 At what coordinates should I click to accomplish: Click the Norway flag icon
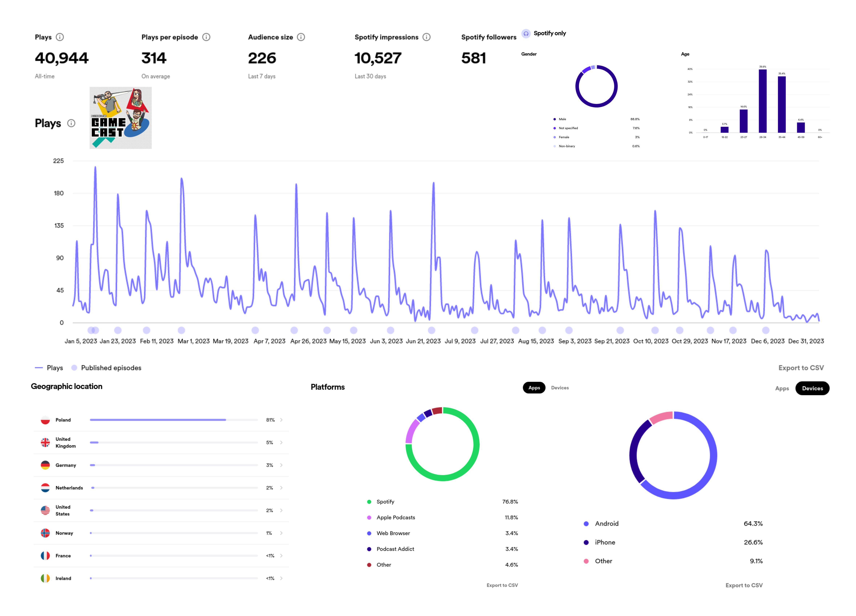[45, 533]
